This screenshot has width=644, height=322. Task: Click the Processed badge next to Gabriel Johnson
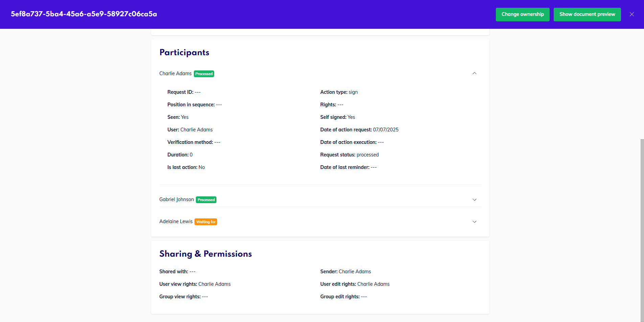pos(206,199)
